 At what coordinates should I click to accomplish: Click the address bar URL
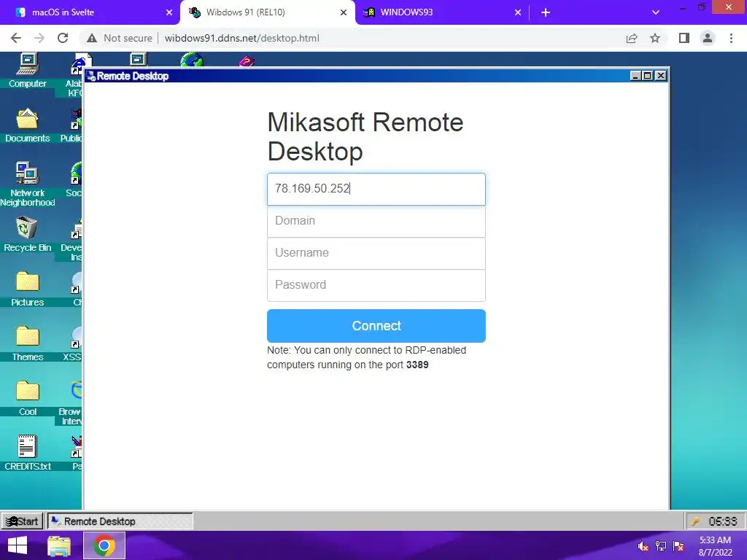click(x=242, y=38)
